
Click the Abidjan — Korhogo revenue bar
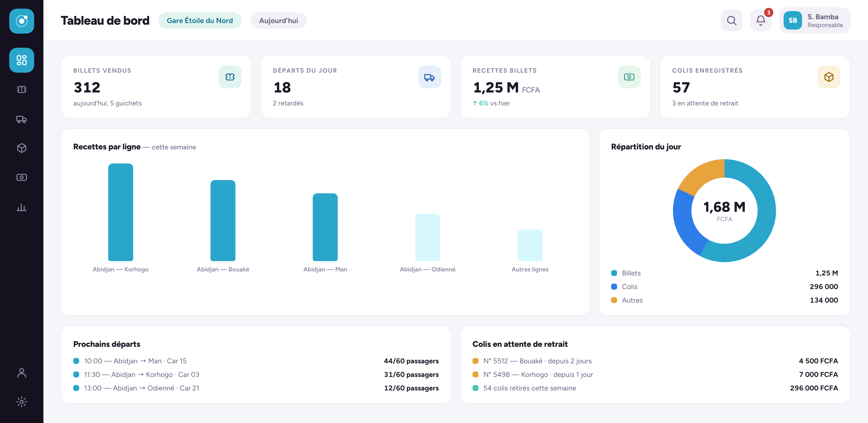click(x=121, y=212)
